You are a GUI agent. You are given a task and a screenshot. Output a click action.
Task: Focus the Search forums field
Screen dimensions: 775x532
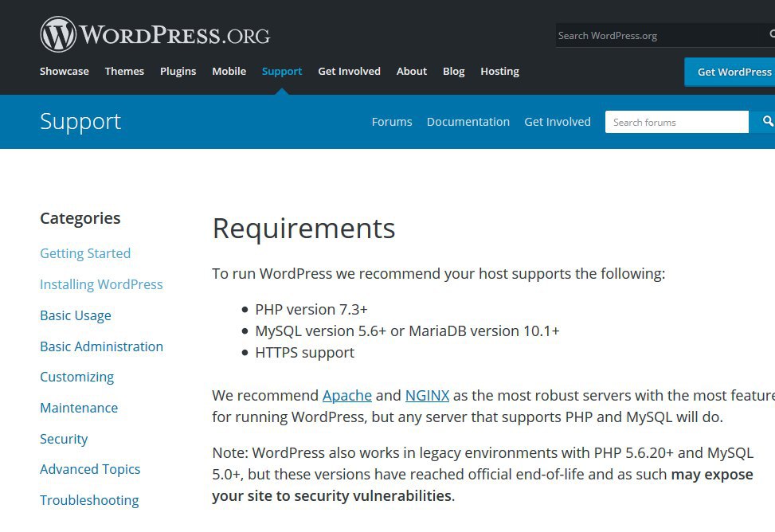point(677,122)
